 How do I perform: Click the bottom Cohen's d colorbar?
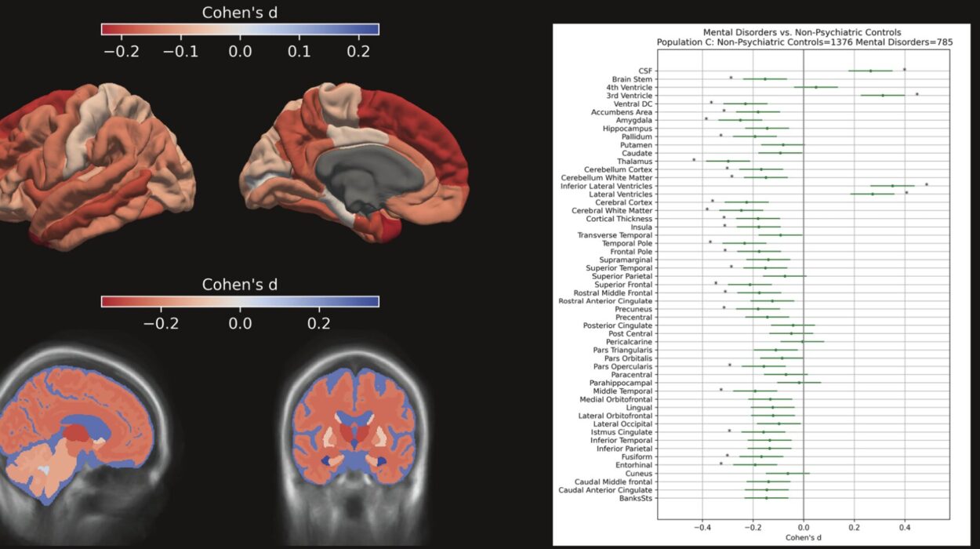coord(239,302)
